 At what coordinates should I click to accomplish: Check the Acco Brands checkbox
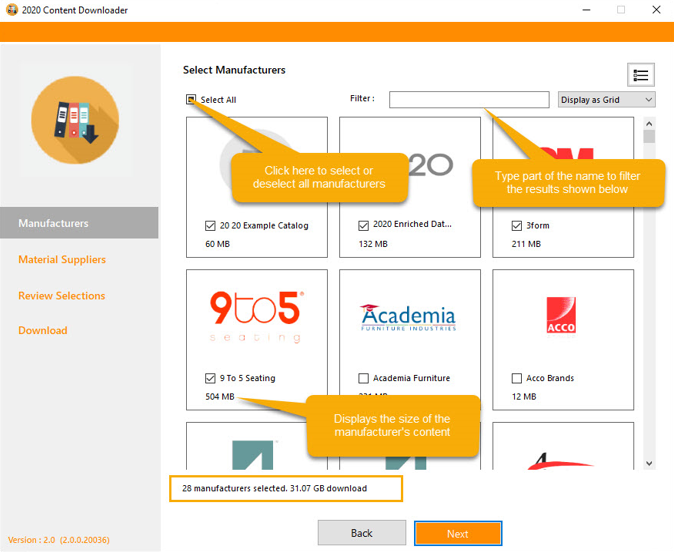coord(516,378)
